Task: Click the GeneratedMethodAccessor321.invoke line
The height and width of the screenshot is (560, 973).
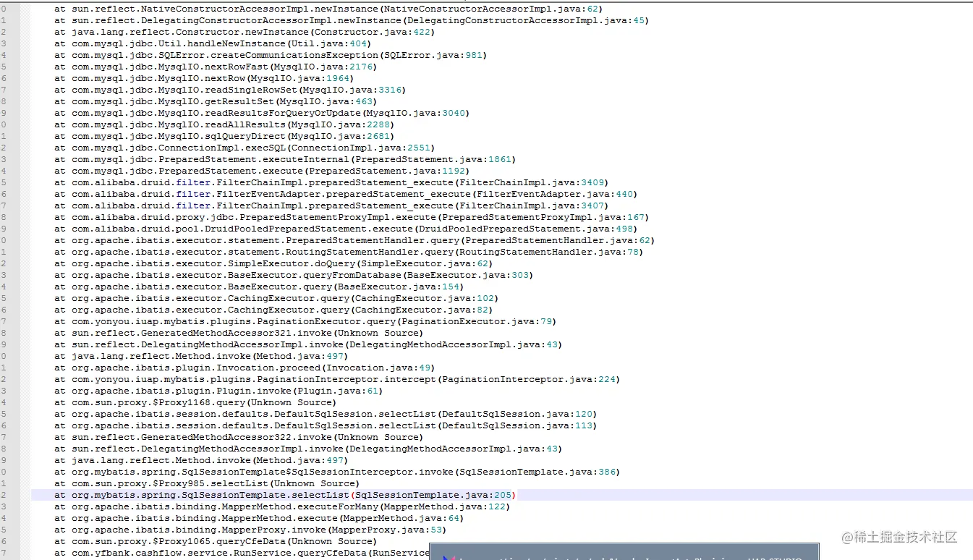Action: (239, 333)
